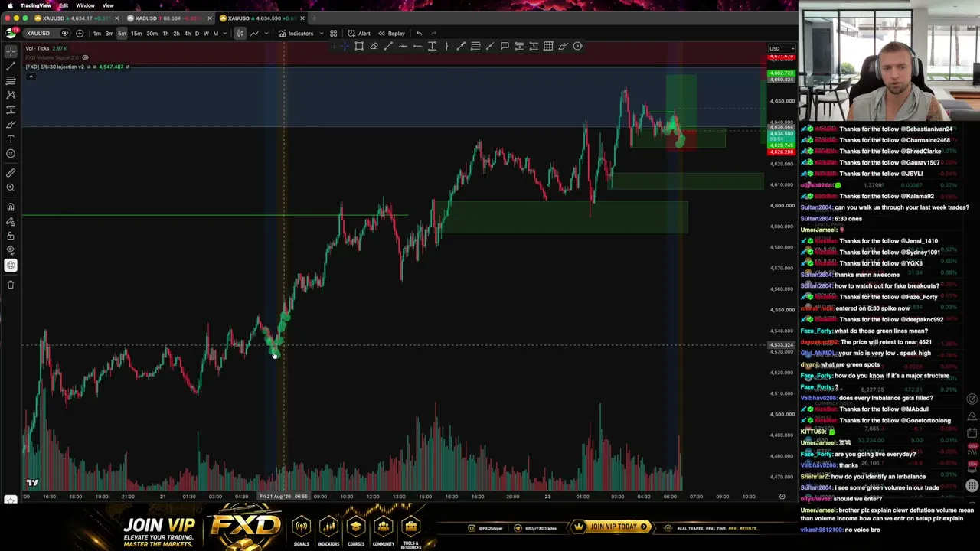Select the brush tool in floating favorites bar
The image size is (980, 551).
563,46
